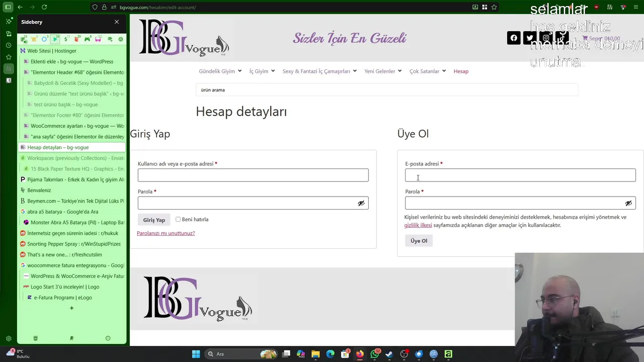Switch to Beymen.com tab
Screen dimensions: 644x362
point(71,201)
